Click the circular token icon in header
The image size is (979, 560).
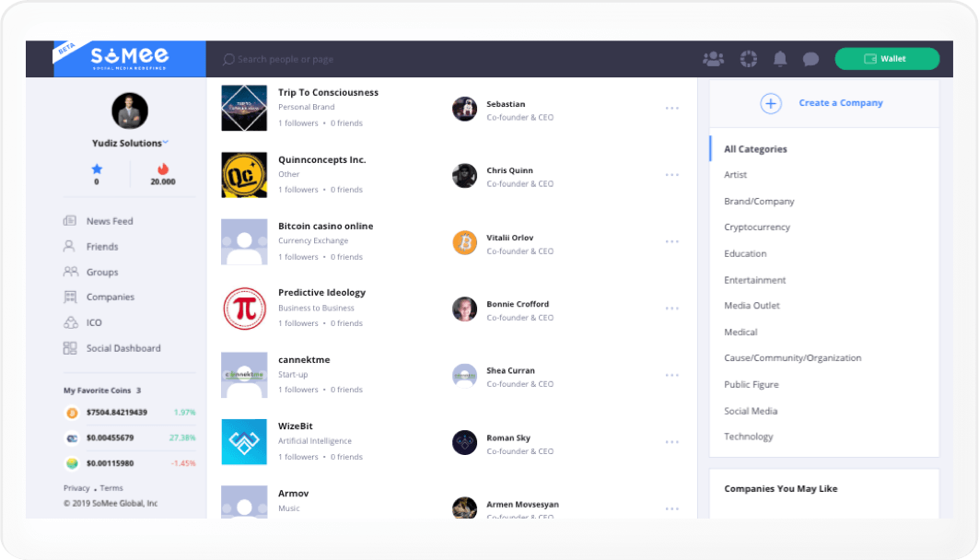748,59
